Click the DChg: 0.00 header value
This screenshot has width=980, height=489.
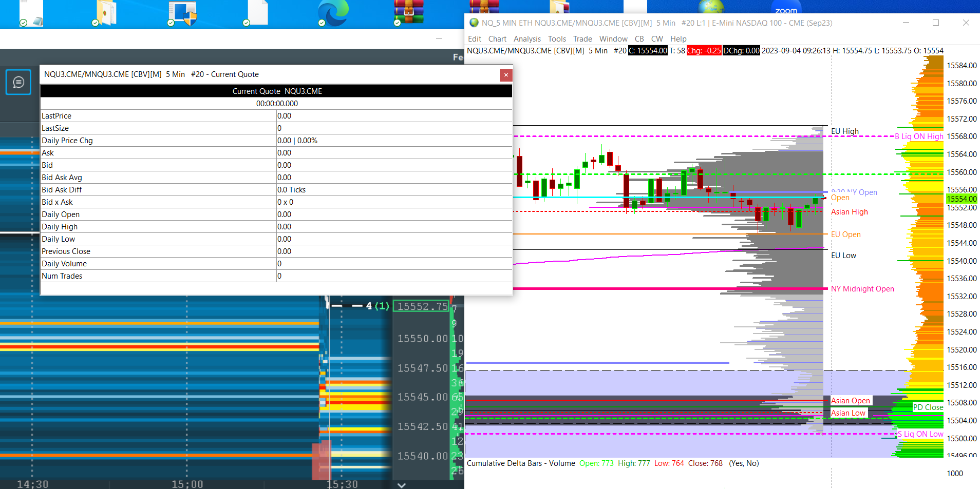click(741, 51)
